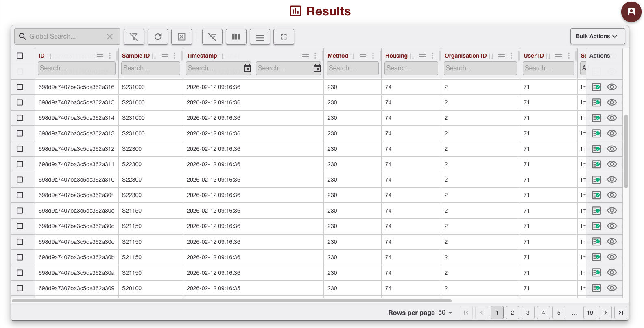Open the show/hide columns icon
Viewport: 644px width, 328px height.
click(236, 37)
